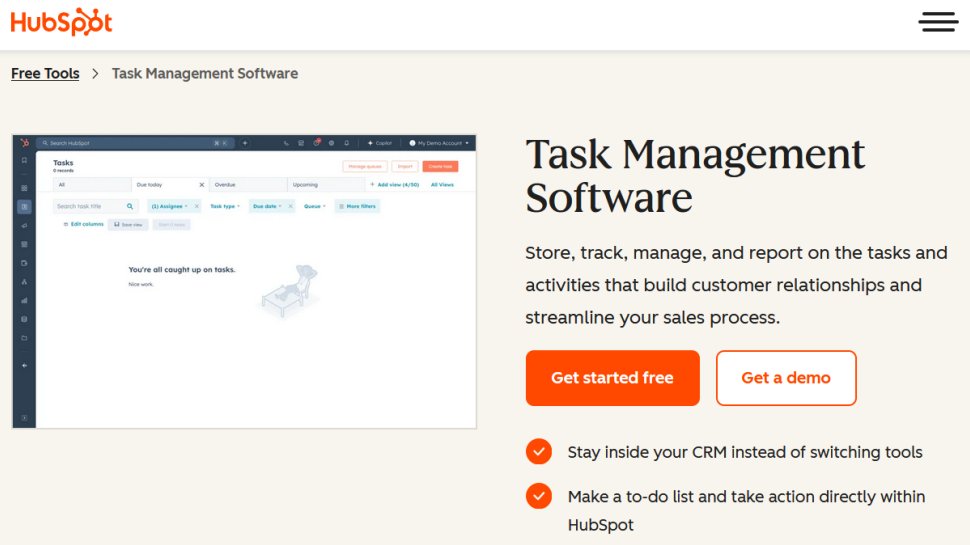Click the HubSpot logo in the header
Viewport: 970px width, 545px height.
61,22
